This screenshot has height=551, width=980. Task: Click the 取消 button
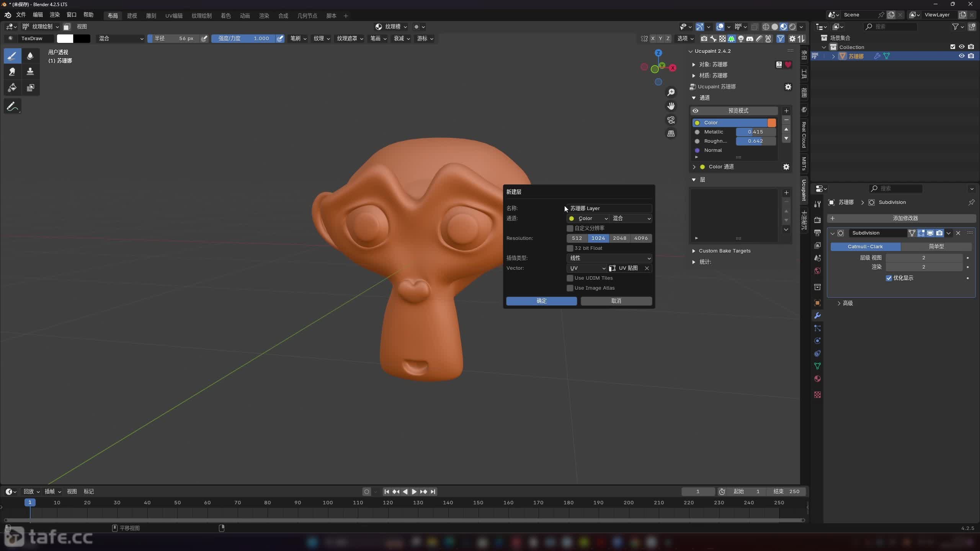click(x=616, y=301)
